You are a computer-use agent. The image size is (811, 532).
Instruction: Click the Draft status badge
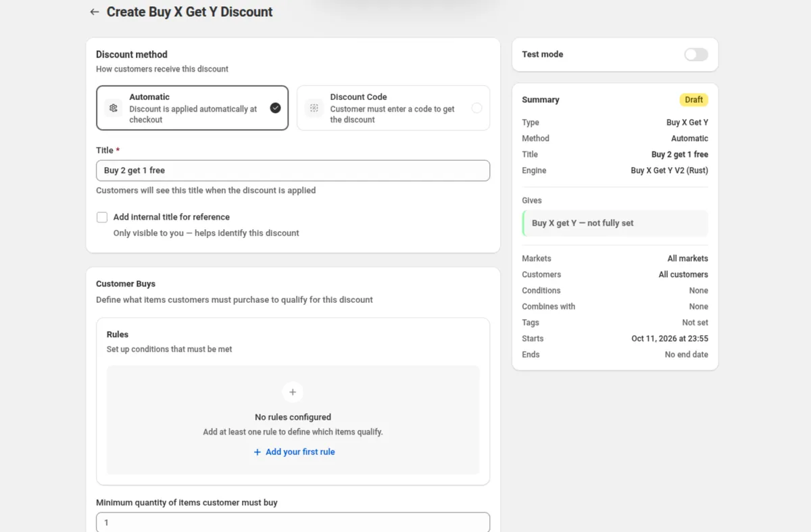694,99
